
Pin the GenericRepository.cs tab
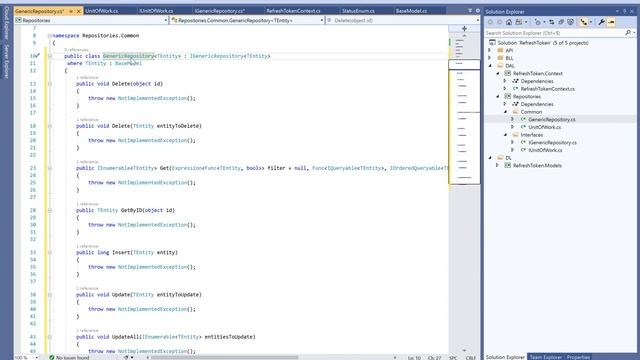(x=71, y=11)
